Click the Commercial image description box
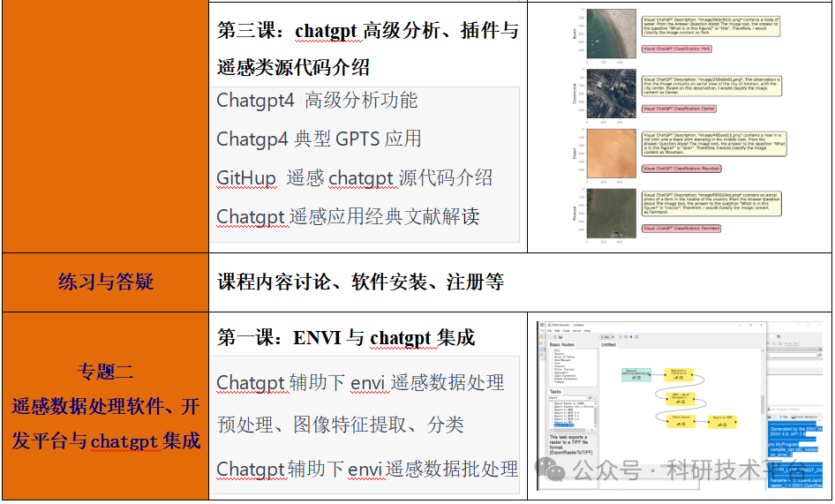 tap(712, 87)
